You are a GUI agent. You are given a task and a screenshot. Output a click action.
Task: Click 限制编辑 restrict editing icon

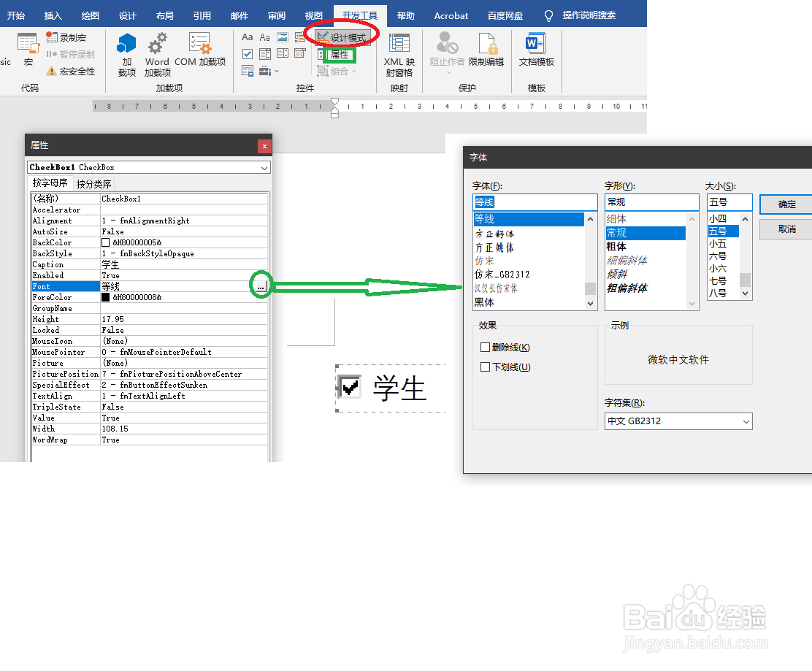coord(487,44)
